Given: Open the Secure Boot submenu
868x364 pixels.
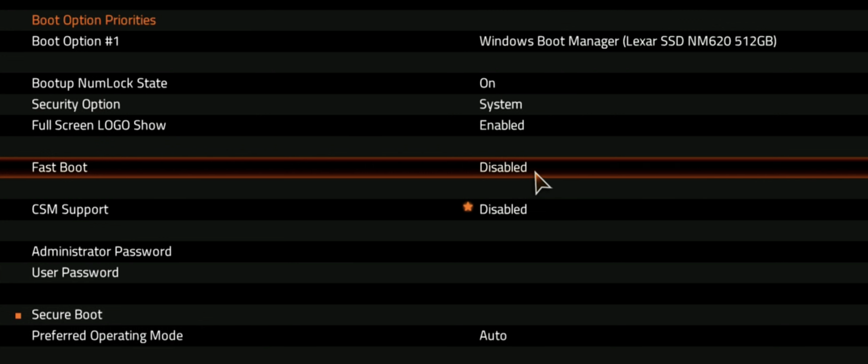Looking at the screenshot, I should point(67,315).
